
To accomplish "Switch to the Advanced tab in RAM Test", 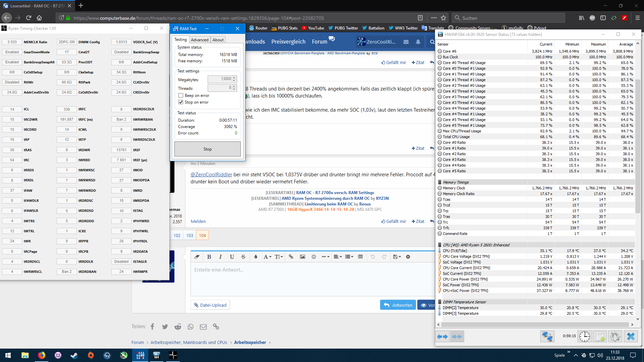I will (200, 40).
